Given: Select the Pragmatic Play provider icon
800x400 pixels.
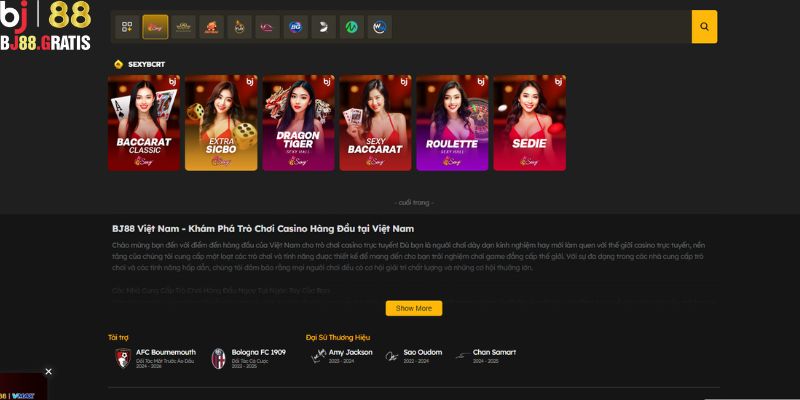Looking at the screenshot, I should coord(239,27).
